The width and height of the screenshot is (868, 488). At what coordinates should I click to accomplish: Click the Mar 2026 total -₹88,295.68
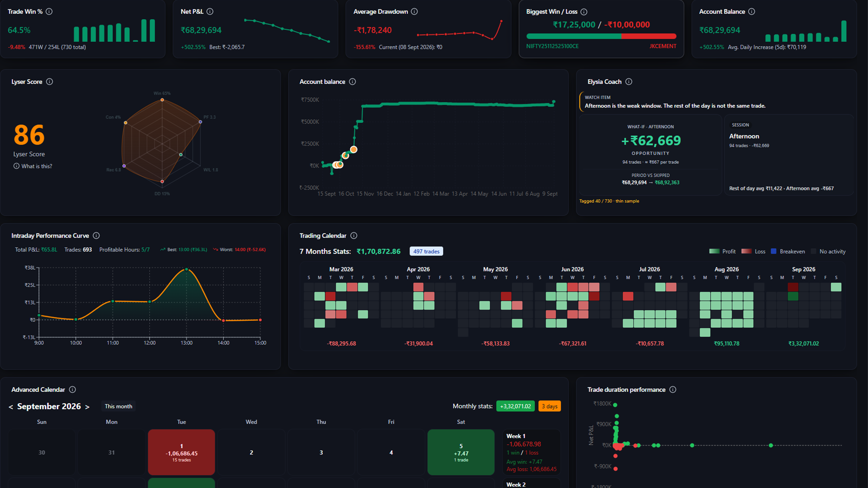[341, 344]
